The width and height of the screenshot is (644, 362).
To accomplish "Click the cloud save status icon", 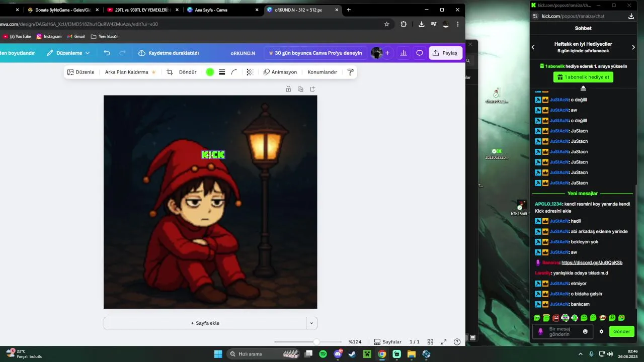I will tap(142, 53).
